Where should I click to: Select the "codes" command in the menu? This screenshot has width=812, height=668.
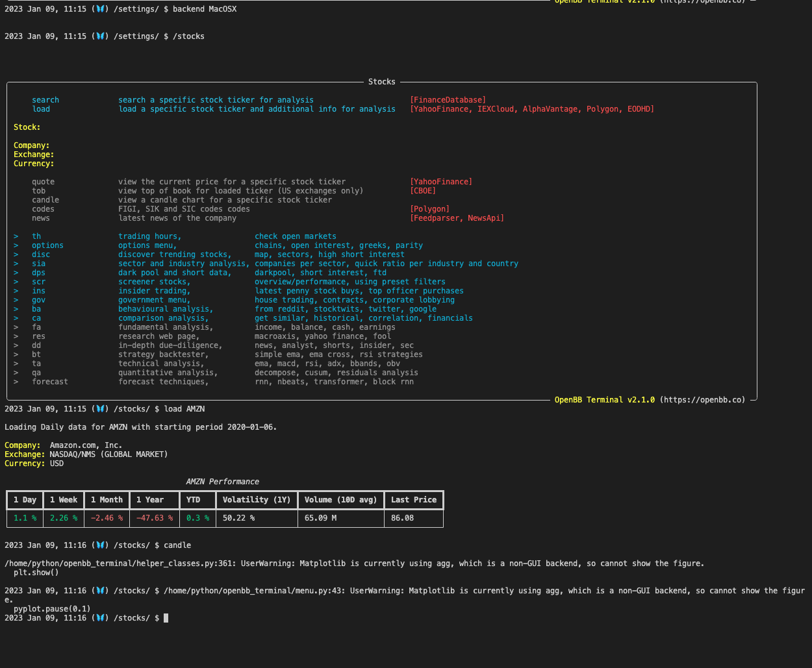pos(43,209)
